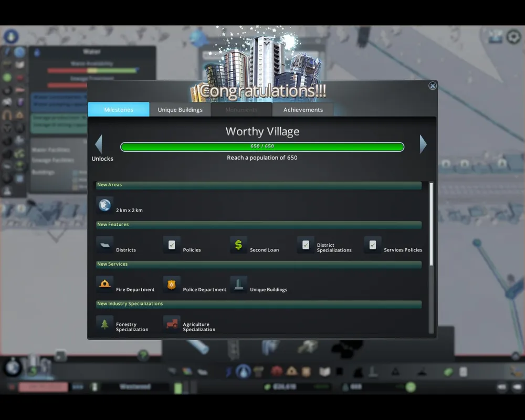
Task: Click the water drop icon in Water panel header
Action: (37, 52)
